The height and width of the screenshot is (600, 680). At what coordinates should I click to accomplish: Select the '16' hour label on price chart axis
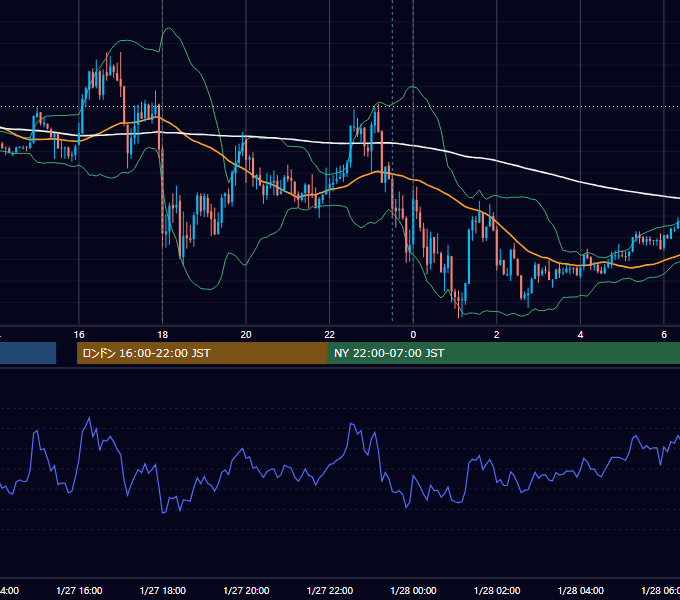[x=79, y=335]
